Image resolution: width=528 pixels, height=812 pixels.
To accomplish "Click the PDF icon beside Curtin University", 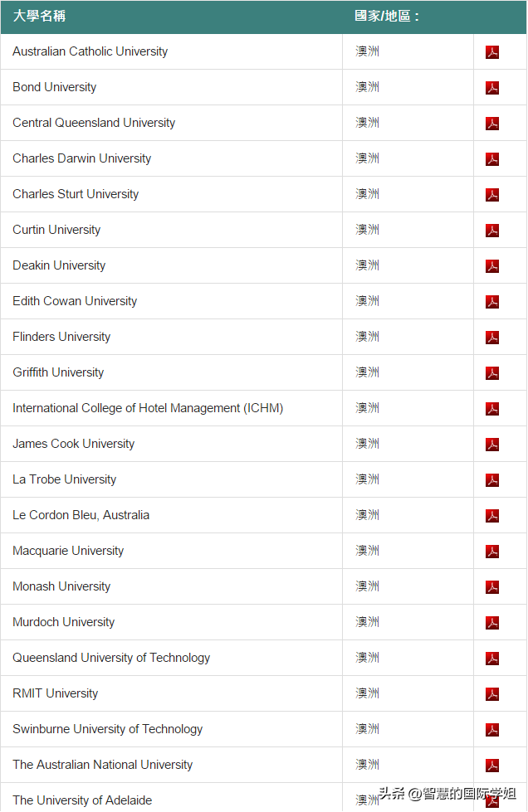I will (x=492, y=231).
